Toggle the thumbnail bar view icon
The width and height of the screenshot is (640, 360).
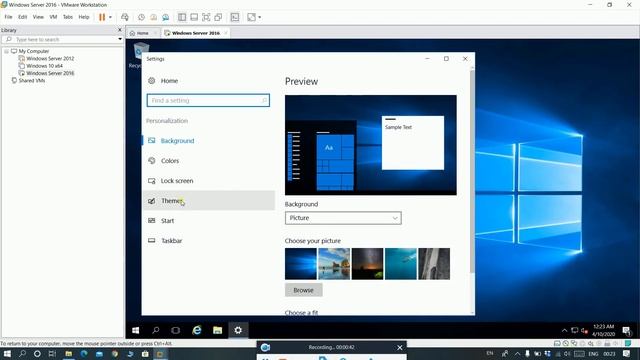coord(194,17)
